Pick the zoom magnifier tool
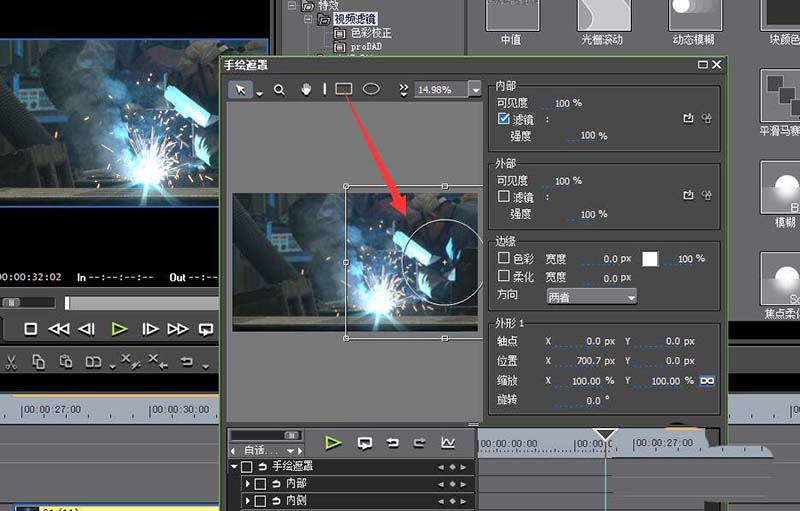Image resolution: width=800 pixels, height=511 pixels. coord(280,89)
